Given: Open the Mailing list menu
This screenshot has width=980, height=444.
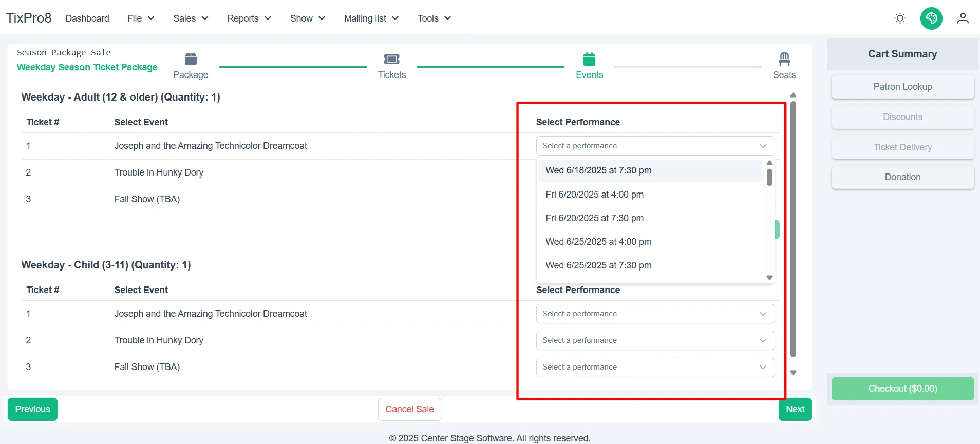Looking at the screenshot, I should (371, 18).
